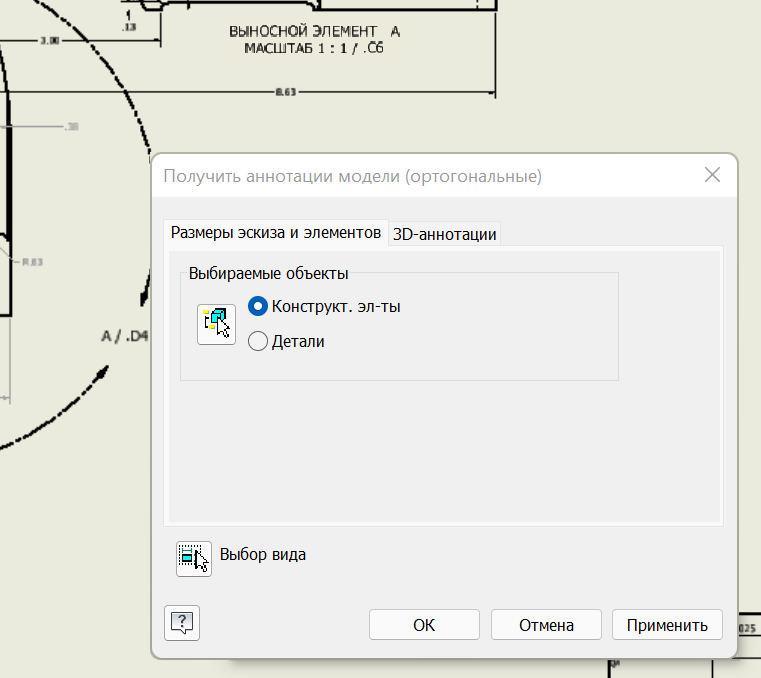Select the Конструкт. эл-ты radio button
This screenshot has height=678, width=761.
coord(258,306)
